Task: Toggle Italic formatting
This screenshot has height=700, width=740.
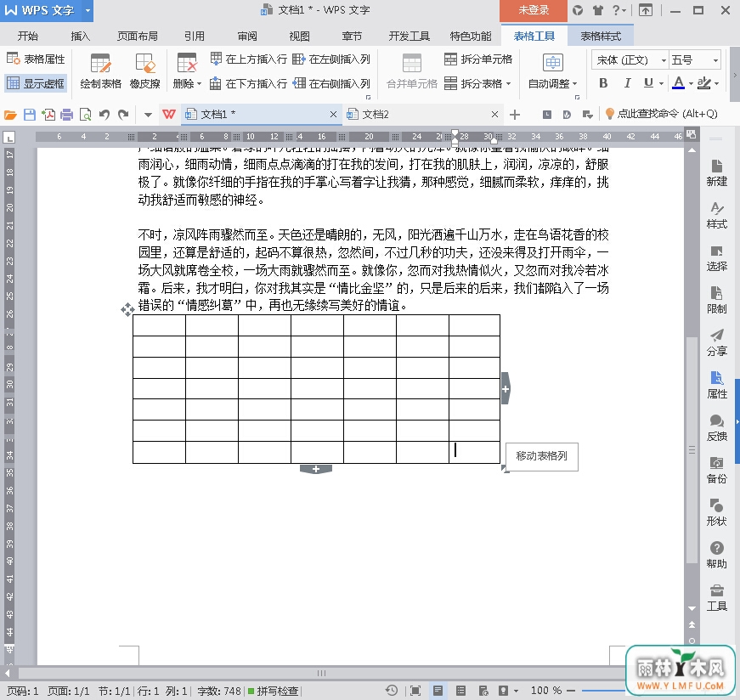Action: point(626,83)
